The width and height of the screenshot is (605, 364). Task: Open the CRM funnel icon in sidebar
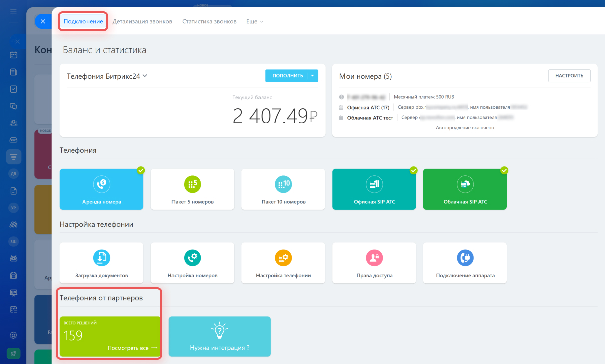pyautogui.click(x=14, y=157)
